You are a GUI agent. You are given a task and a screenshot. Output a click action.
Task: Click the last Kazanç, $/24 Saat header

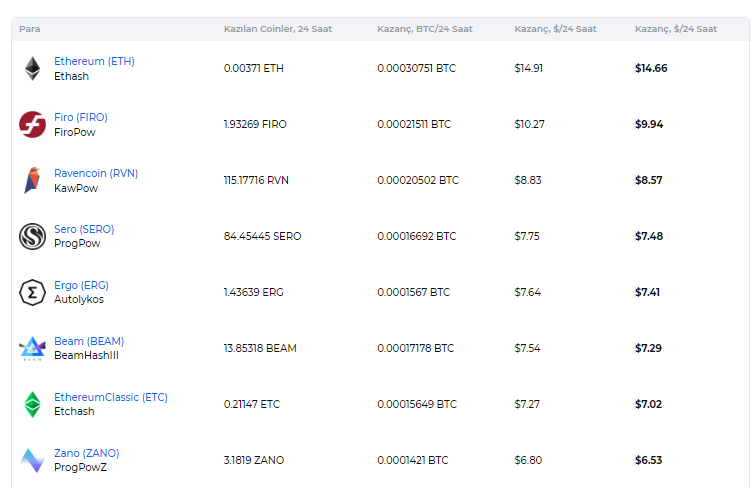676,29
